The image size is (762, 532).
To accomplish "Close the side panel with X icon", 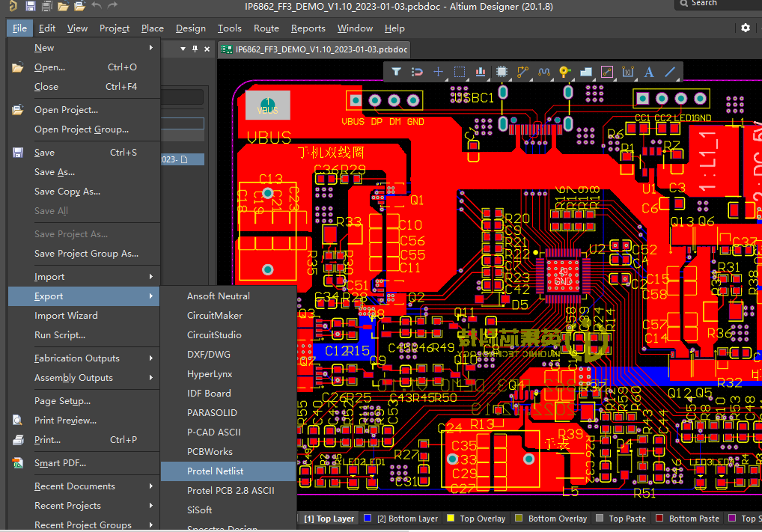I will coord(207,49).
